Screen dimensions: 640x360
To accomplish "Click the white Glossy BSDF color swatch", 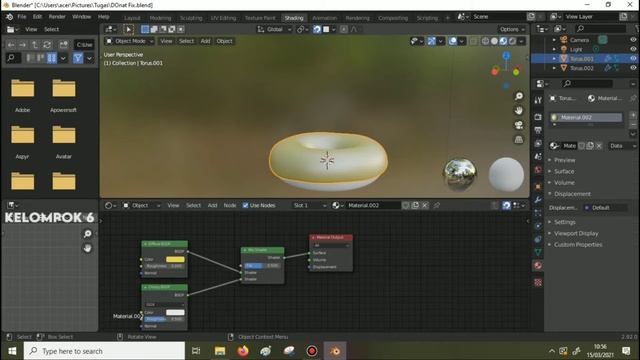I will click(175, 312).
